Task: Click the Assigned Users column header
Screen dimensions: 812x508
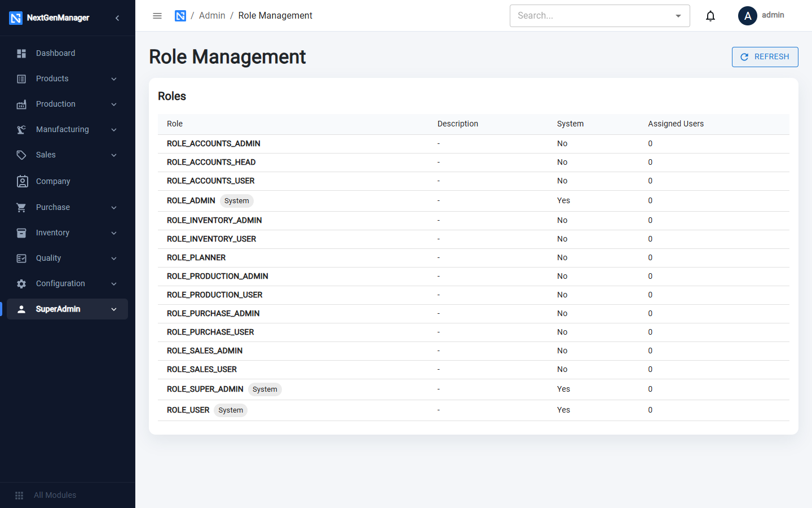Action: coord(676,124)
